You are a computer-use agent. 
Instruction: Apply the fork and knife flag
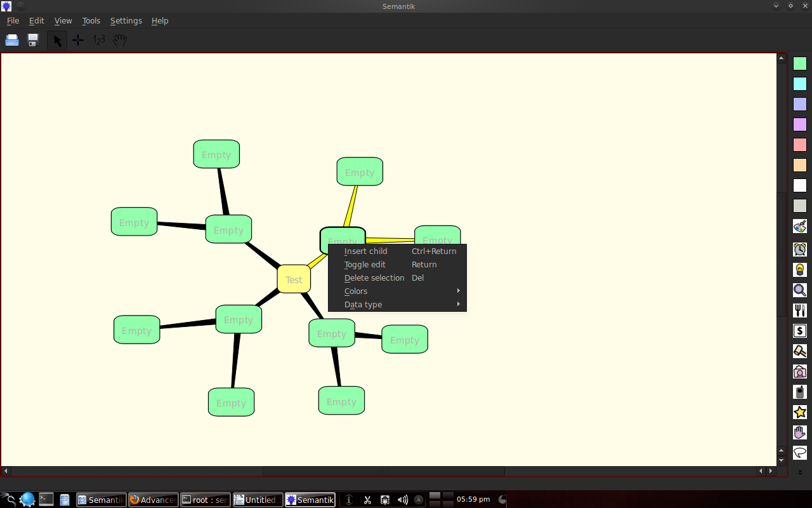tap(800, 311)
